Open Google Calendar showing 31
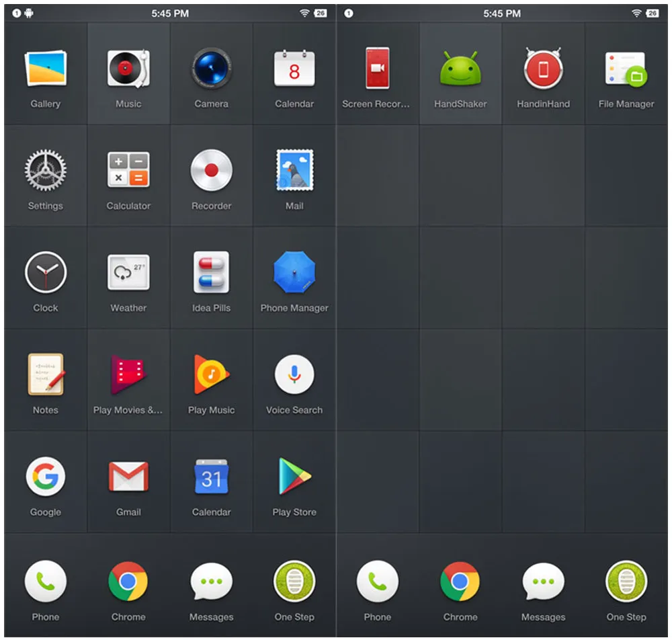672x640 pixels. tap(211, 476)
